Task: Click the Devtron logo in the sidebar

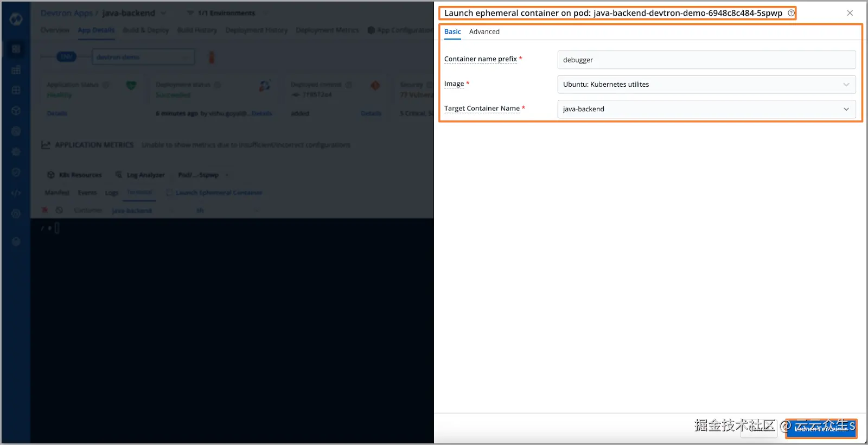Action: point(16,20)
